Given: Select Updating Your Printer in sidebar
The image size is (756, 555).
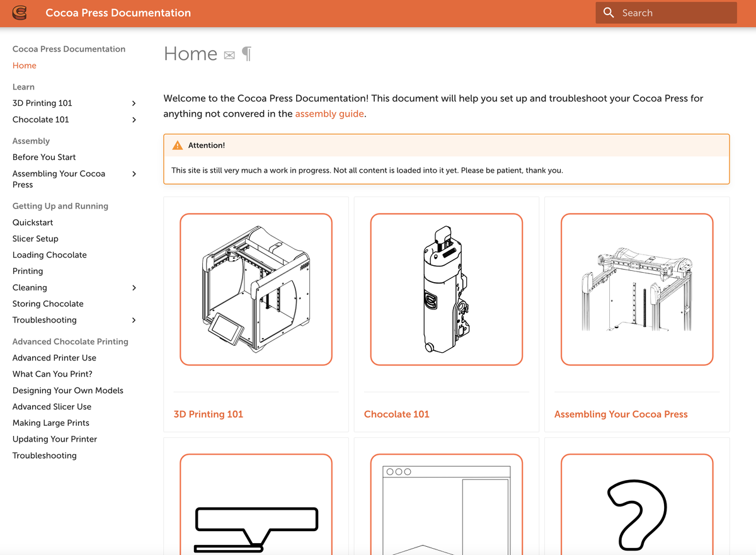Looking at the screenshot, I should tap(55, 439).
